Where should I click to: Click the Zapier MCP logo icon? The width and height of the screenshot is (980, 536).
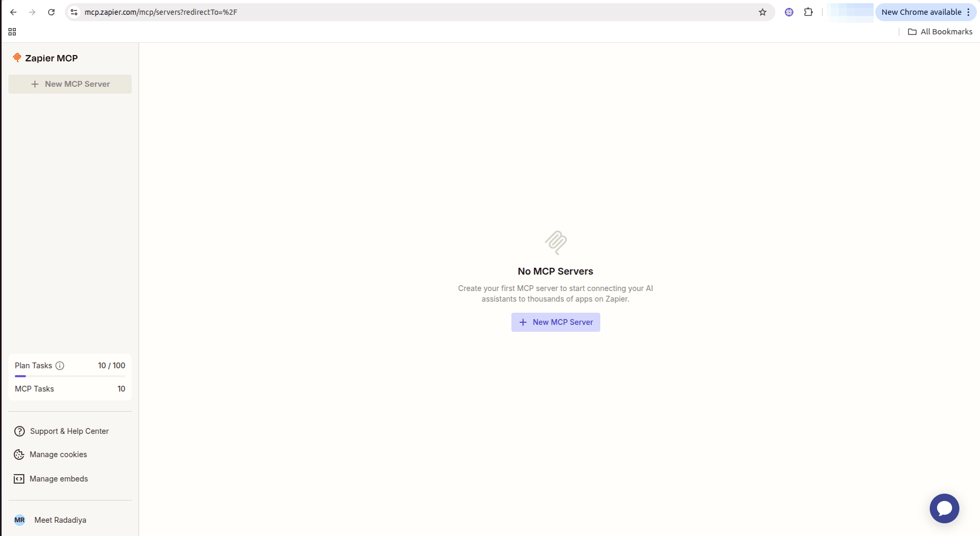pos(17,58)
